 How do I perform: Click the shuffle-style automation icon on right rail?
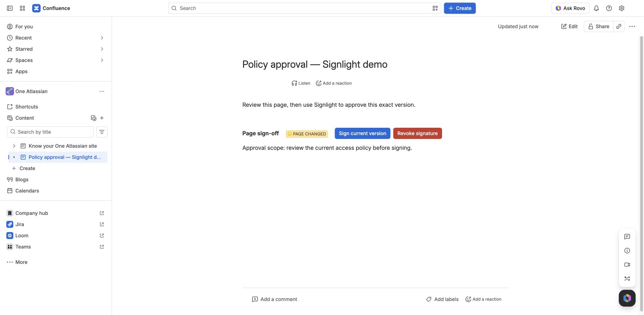(x=627, y=279)
